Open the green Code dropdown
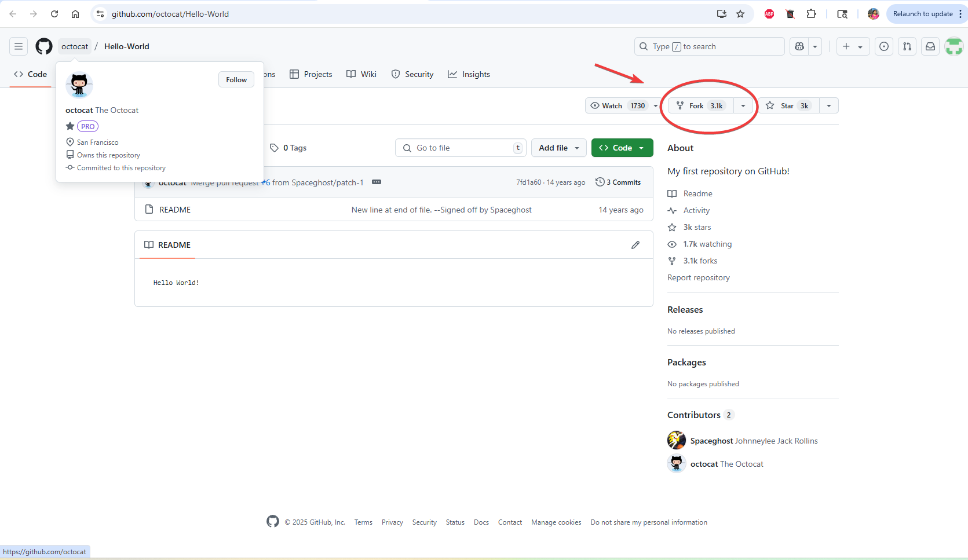This screenshot has height=560, width=968. [x=622, y=148]
